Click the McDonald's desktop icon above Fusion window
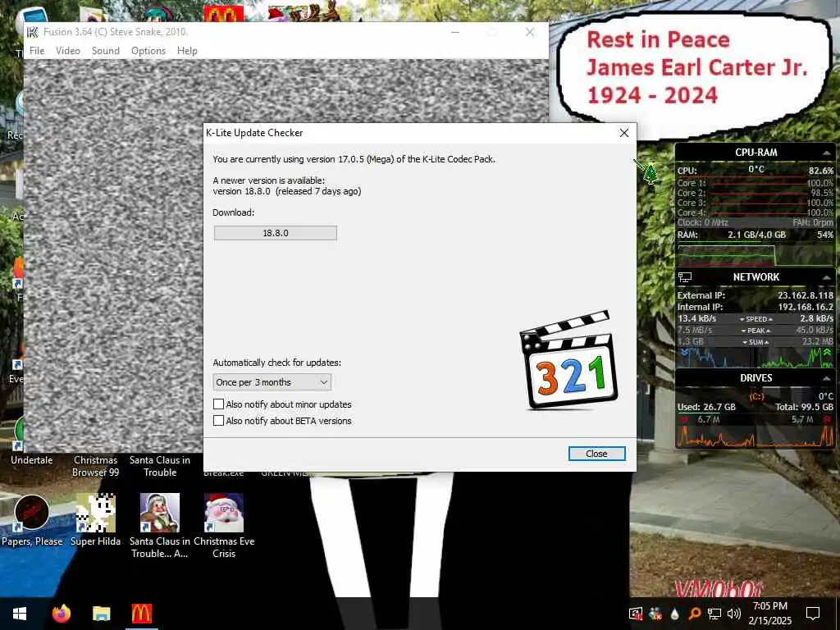This screenshot has height=630, width=840. (x=223, y=13)
